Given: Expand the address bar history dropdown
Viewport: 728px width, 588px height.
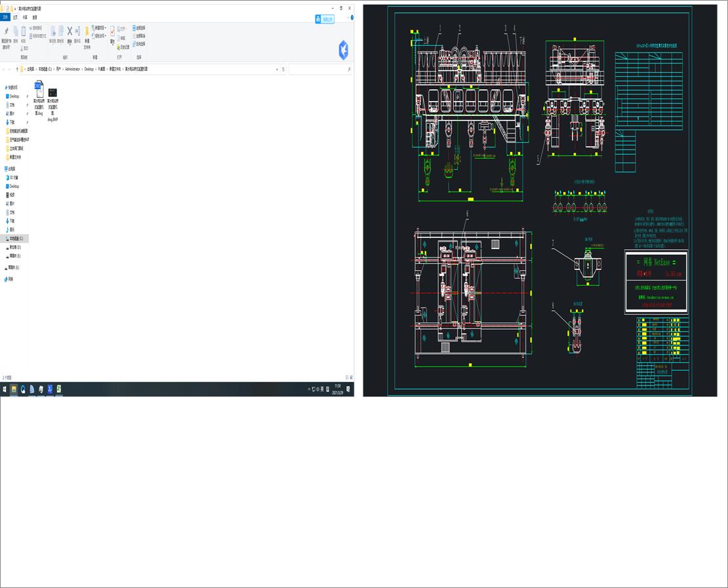Looking at the screenshot, I should (277, 69).
